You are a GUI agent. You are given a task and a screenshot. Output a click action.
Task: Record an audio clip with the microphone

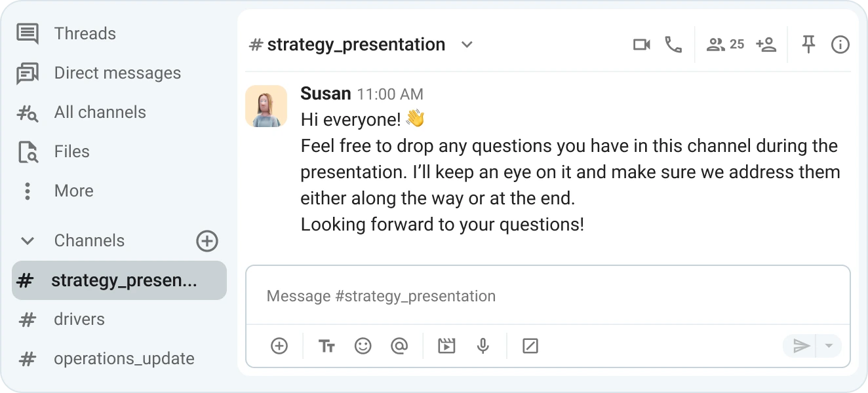coord(483,346)
